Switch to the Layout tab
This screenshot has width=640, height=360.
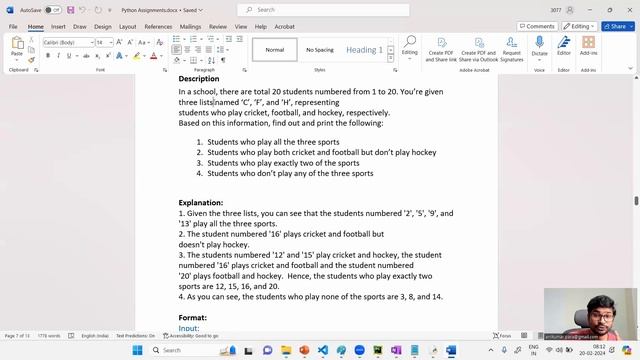pos(127,27)
